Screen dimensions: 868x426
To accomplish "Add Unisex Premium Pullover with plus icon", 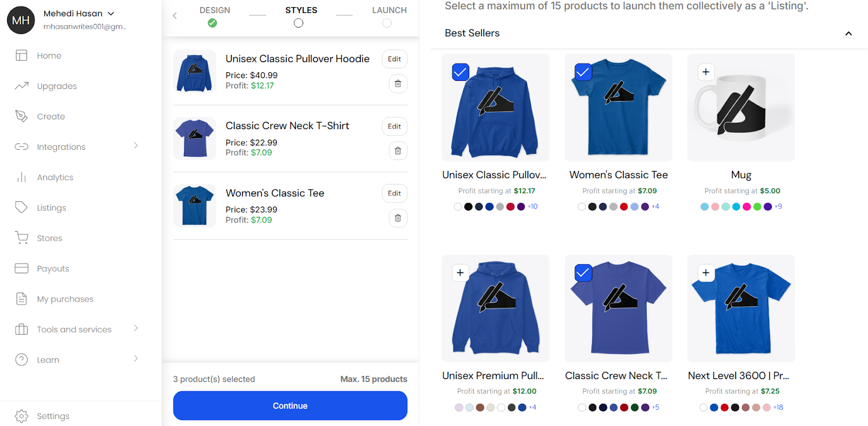I will pos(460,272).
